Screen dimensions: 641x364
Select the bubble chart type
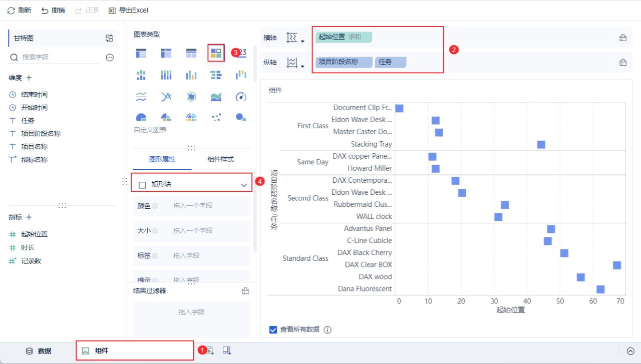click(x=241, y=117)
